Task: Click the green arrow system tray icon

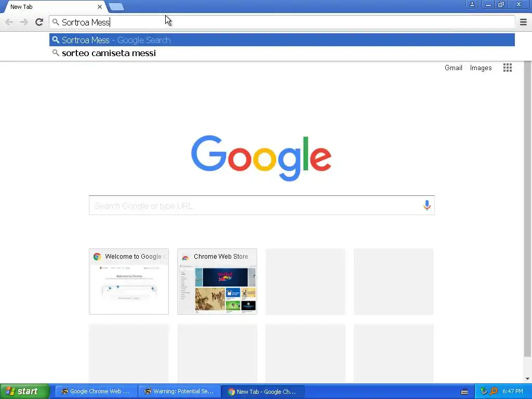Action: coord(484,392)
